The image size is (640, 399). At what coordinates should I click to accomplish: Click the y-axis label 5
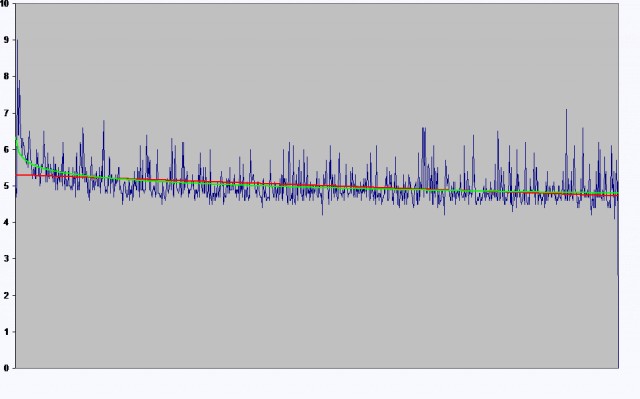coord(6,186)
